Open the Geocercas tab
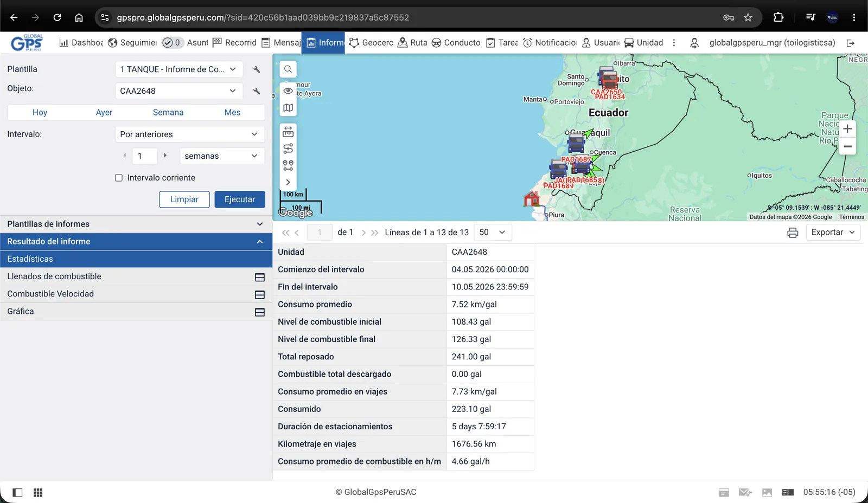The width and height of the screenshot is (868, 503). 371,43
